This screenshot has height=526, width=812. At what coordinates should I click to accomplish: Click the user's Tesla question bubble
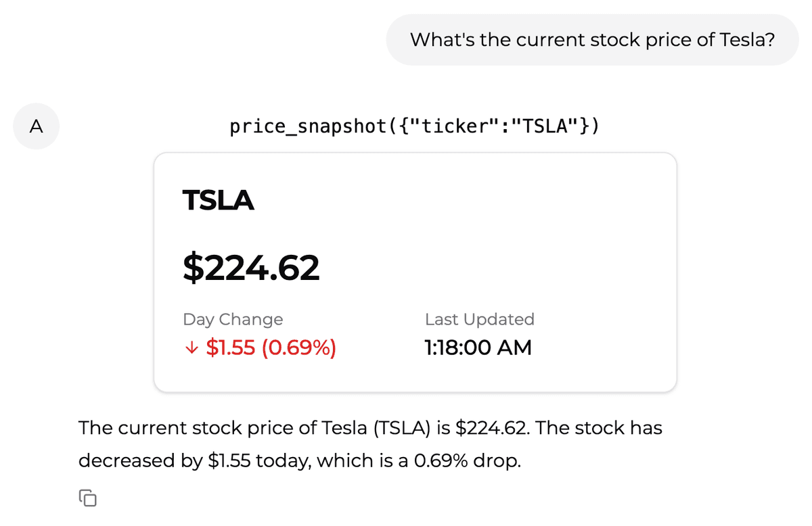point(592,39)
